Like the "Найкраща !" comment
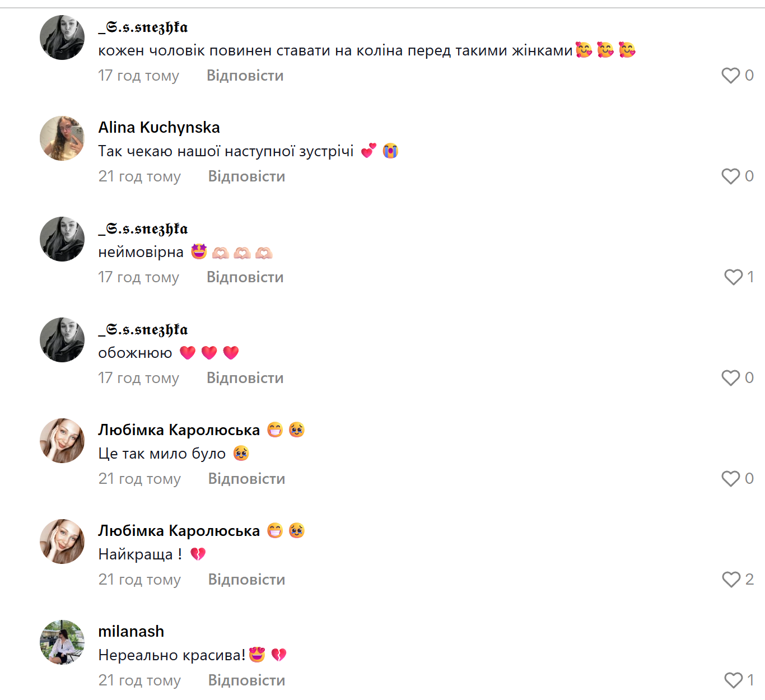Screen dimensions: 765x700 pos(731,580)
